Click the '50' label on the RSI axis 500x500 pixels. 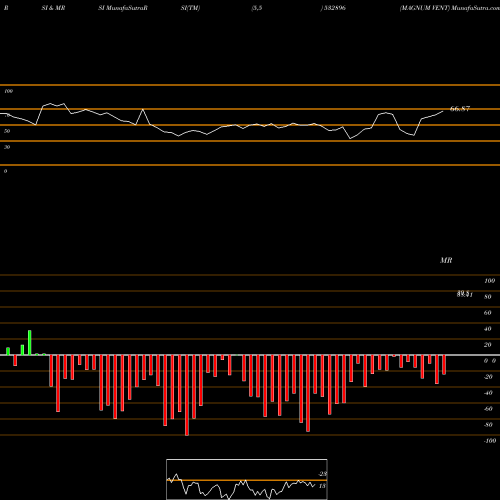point(7,131)
